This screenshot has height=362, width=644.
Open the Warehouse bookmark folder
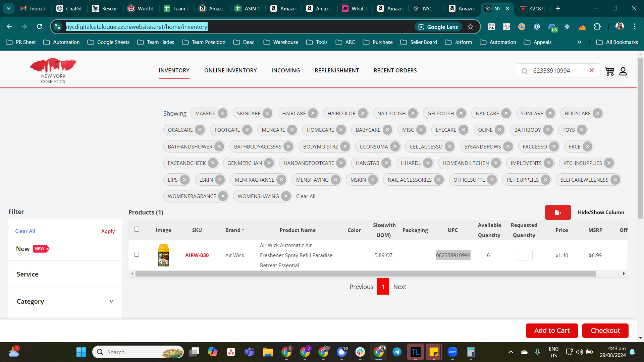coord(281,42)
